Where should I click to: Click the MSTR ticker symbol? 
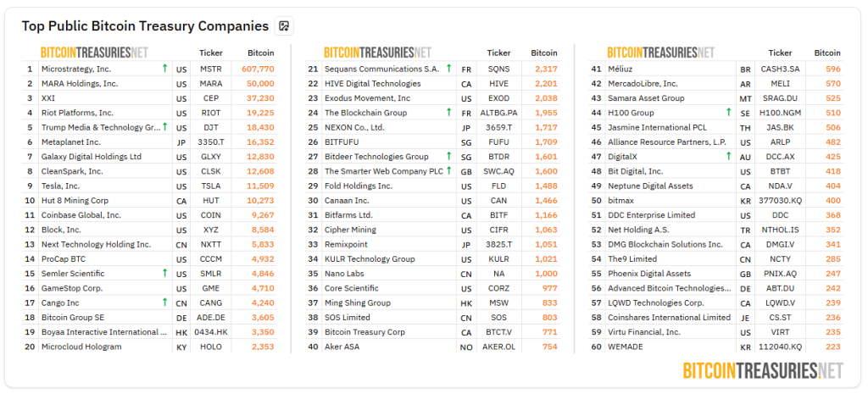point(211,69)
